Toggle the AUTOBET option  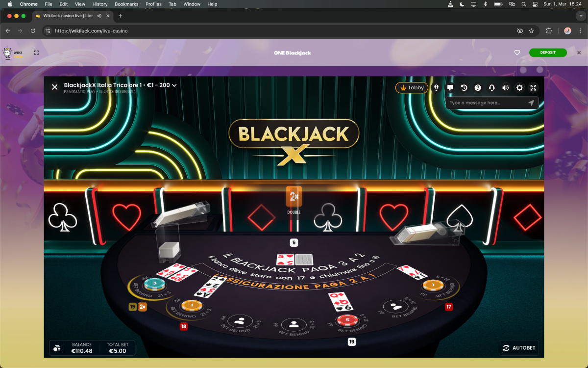pos(519,348)
